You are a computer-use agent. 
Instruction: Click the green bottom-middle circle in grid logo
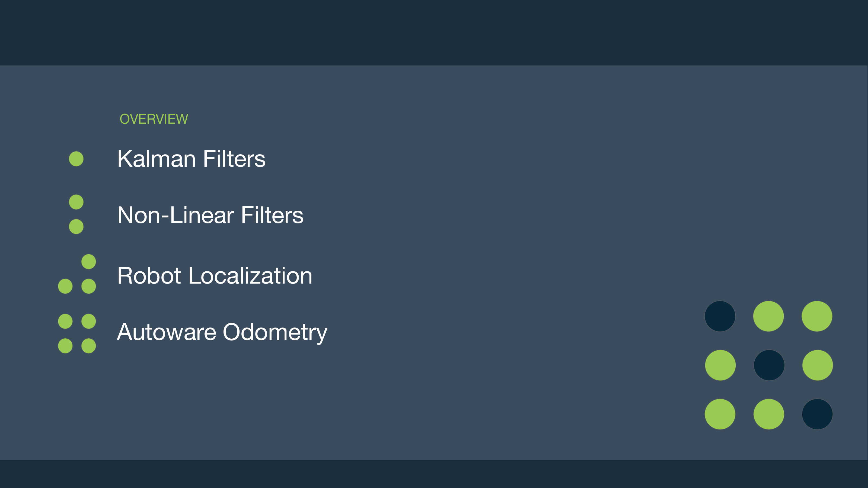tap(769, 414)
